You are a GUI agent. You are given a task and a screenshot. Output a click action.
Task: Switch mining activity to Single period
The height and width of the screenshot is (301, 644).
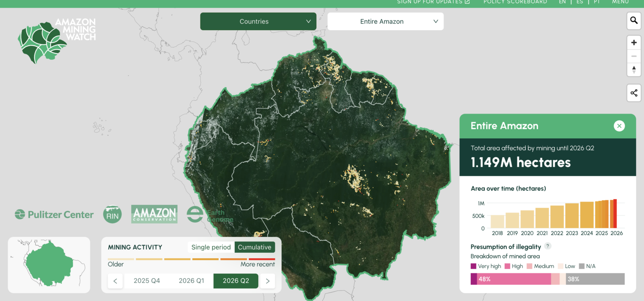click(x=211, y=247)
